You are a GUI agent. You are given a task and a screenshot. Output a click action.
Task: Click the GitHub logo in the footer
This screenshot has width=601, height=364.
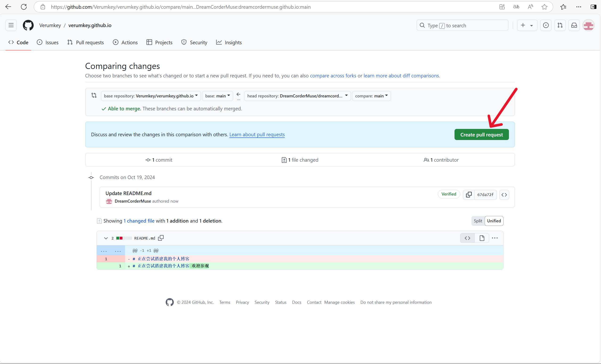pyautogui.click(x=170, y=302)
